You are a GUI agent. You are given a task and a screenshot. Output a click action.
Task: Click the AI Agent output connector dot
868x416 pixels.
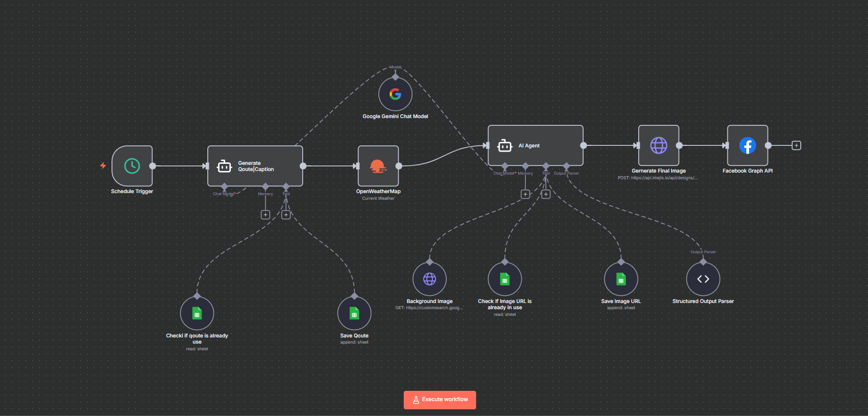click(x=583, y=145)
